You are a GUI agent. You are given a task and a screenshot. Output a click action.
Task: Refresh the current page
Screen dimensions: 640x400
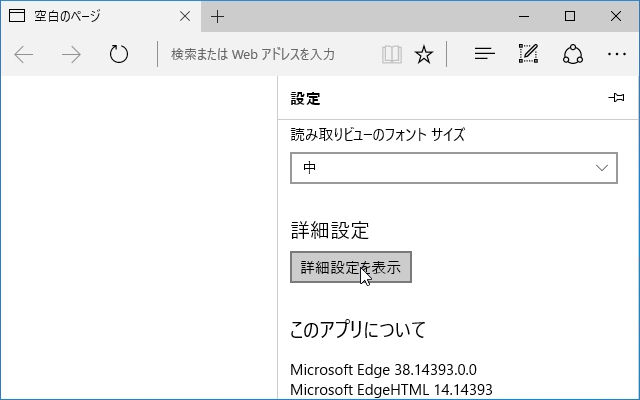click(119, 54)
